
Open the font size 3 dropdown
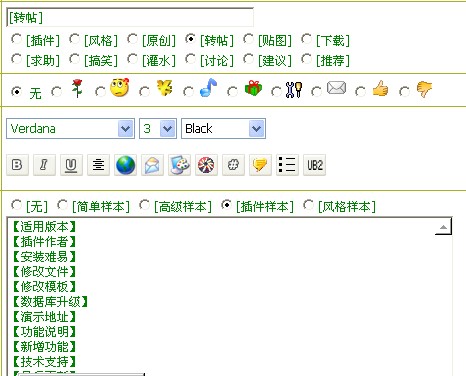pos(158,128)
